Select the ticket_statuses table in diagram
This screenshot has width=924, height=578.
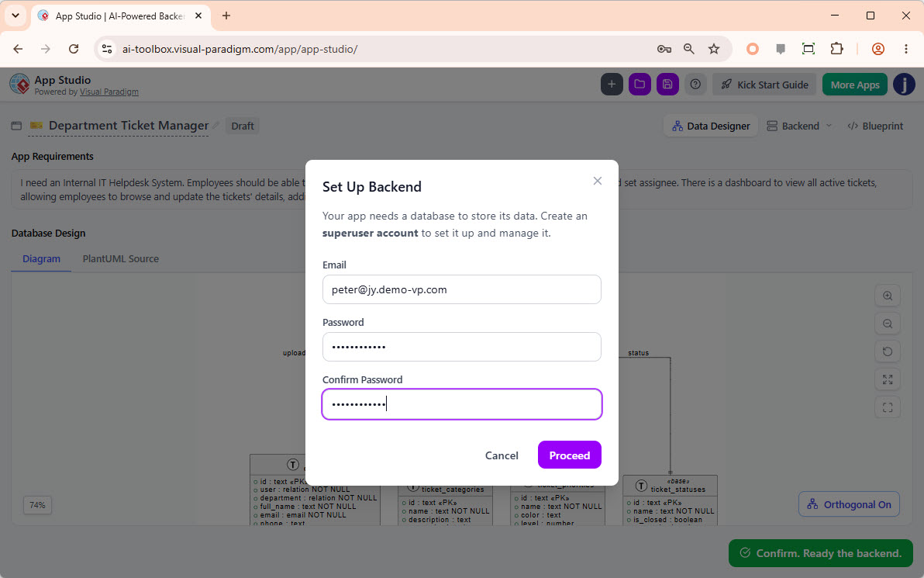(x=670, y=500)
